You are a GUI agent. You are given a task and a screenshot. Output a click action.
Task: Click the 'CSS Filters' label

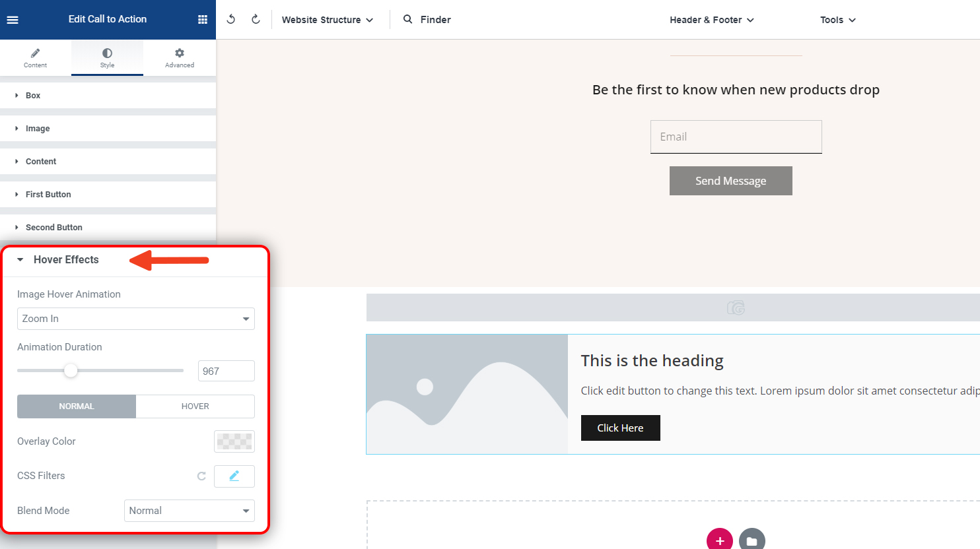[x=41, y=476]
